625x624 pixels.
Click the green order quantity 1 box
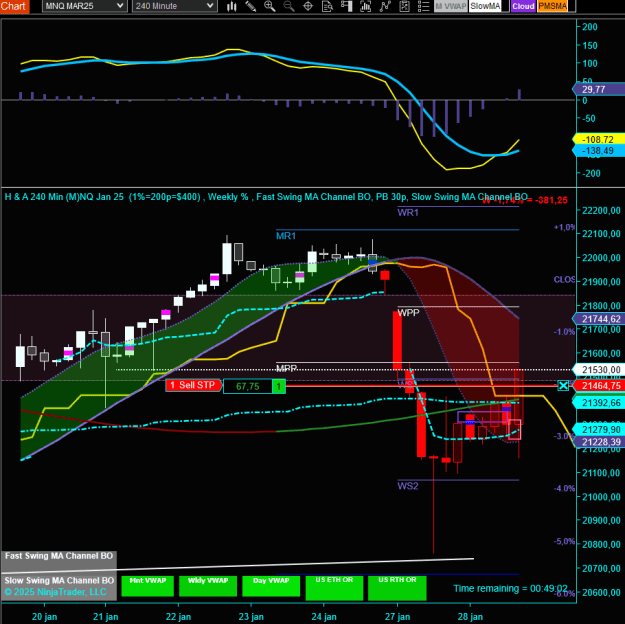[x=279, y=386]
